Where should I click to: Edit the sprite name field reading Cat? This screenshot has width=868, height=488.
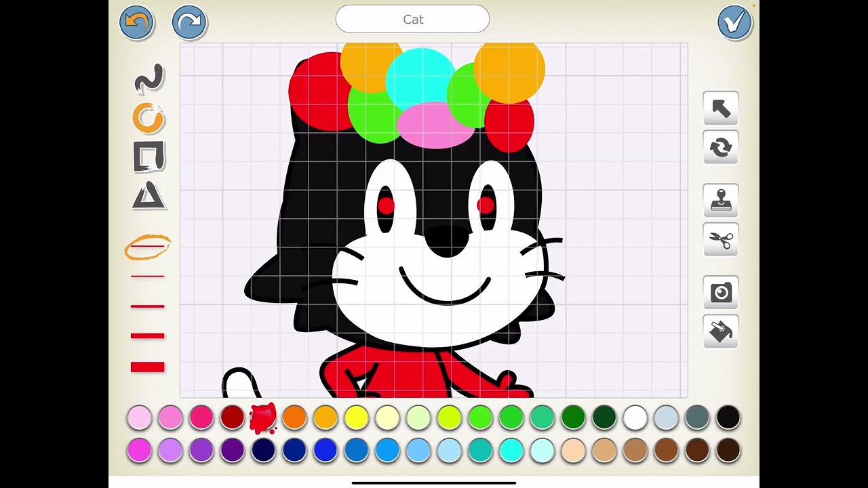(x=412, y=19)
